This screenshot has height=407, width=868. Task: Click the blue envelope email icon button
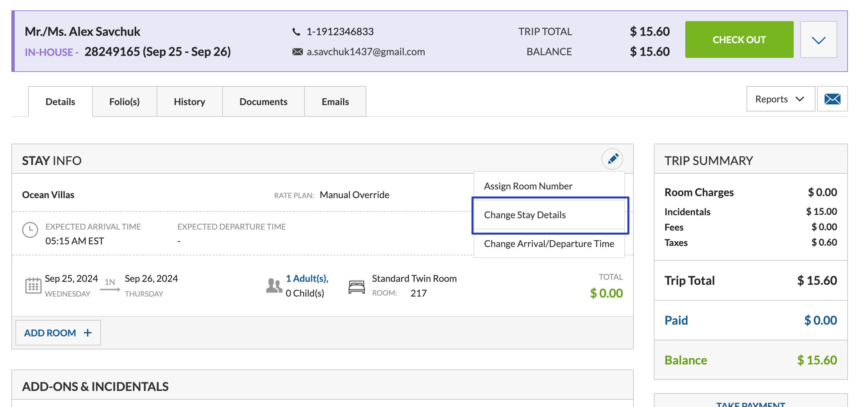click(832, 99)
